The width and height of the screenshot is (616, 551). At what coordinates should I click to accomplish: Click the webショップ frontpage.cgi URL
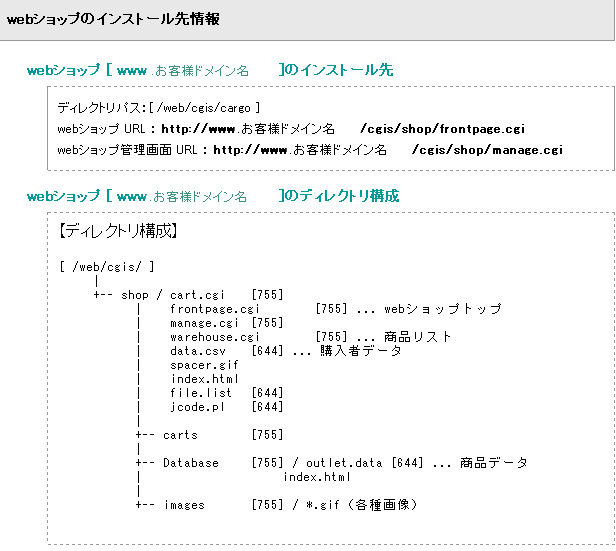tap(343, 129)
